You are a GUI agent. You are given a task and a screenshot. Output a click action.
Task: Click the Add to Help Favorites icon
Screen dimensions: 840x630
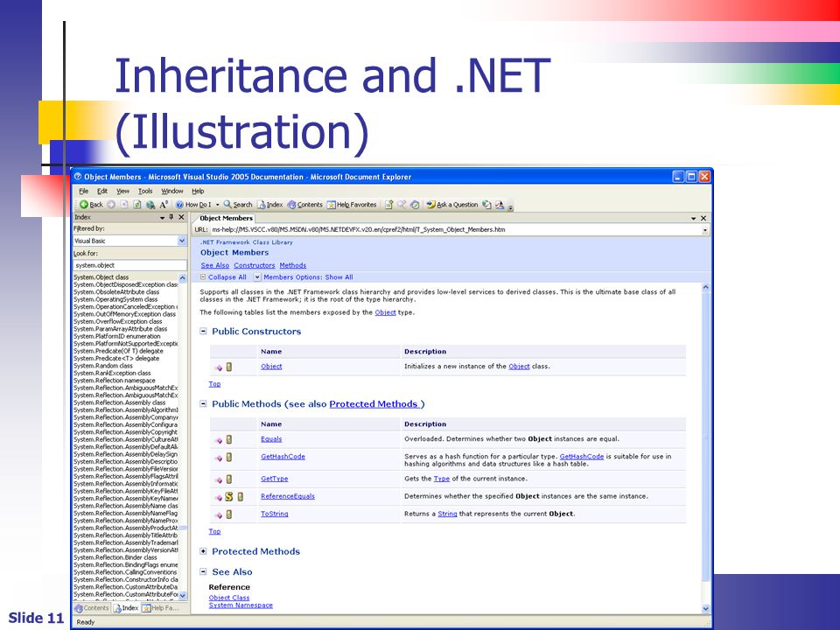click(388, 205)
